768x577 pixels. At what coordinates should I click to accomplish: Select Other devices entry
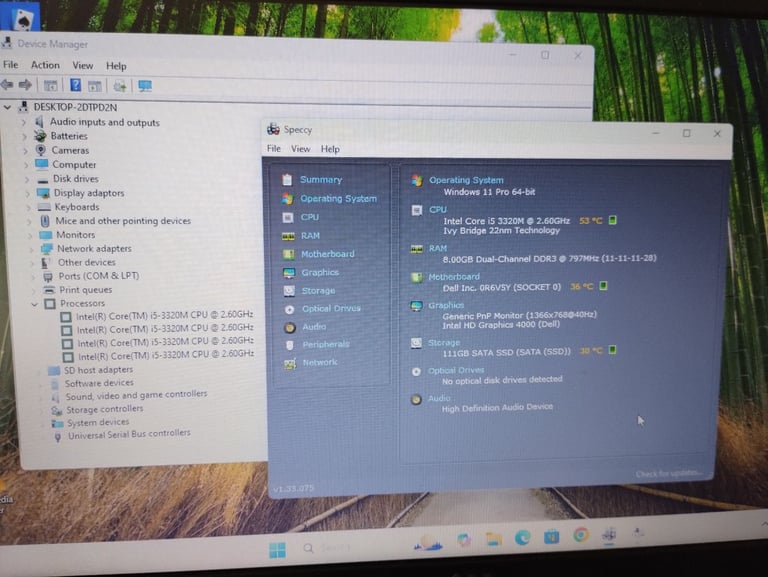tap(87, 263)
